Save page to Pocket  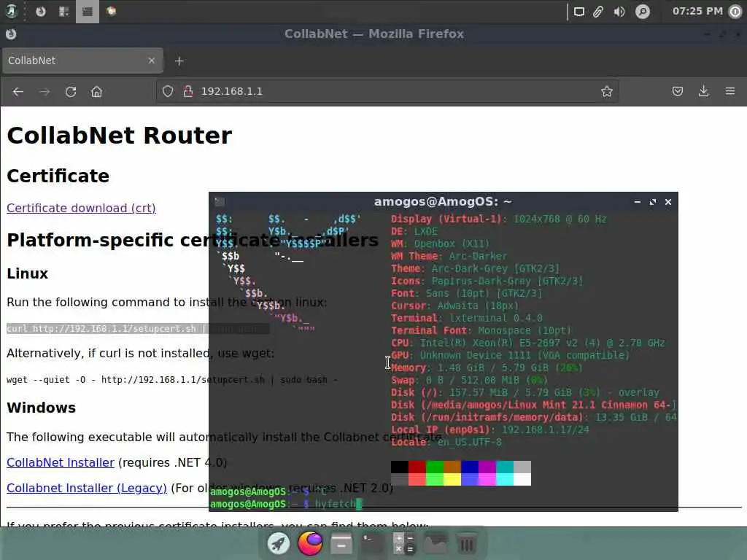[678, 91]
